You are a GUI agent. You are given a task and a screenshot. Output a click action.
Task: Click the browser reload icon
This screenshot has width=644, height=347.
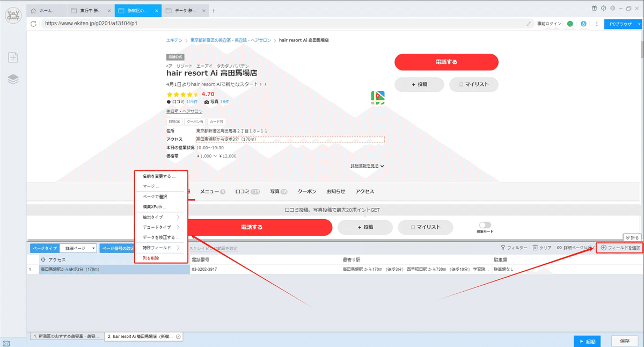coord(34,24)
